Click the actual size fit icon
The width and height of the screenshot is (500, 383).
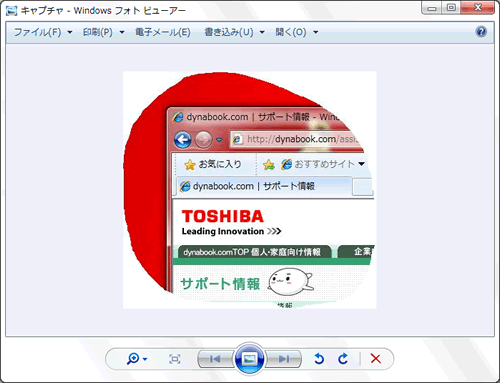[175, 359]
